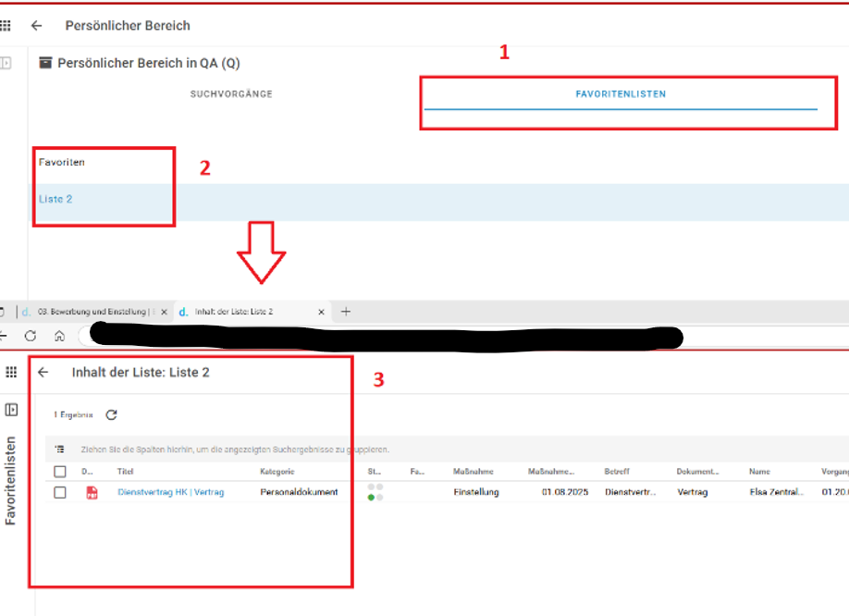The height and width of the screenshot is (616, 849).
Task: Click the browser home button
Action: tap(59, 336)
